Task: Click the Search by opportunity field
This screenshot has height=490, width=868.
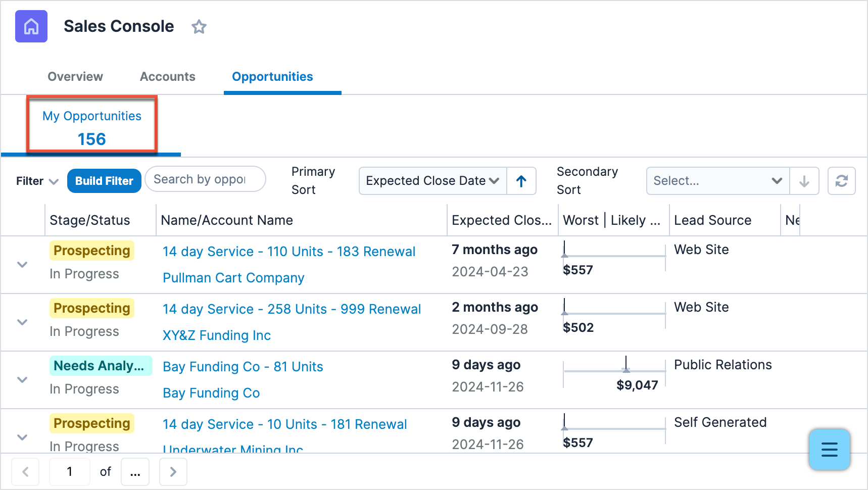Action: tap(205, 179)
